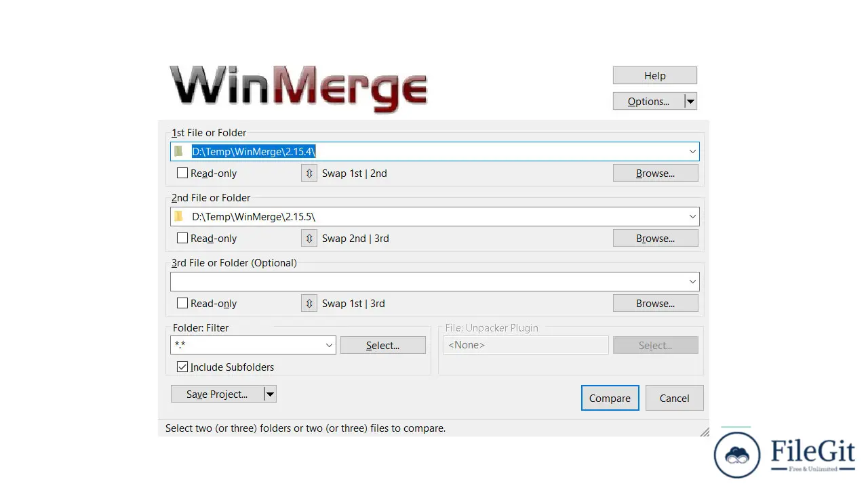Click folder icon in 1st path field
This screenshot has height=488, width=868.
click(x=179, y=151)
